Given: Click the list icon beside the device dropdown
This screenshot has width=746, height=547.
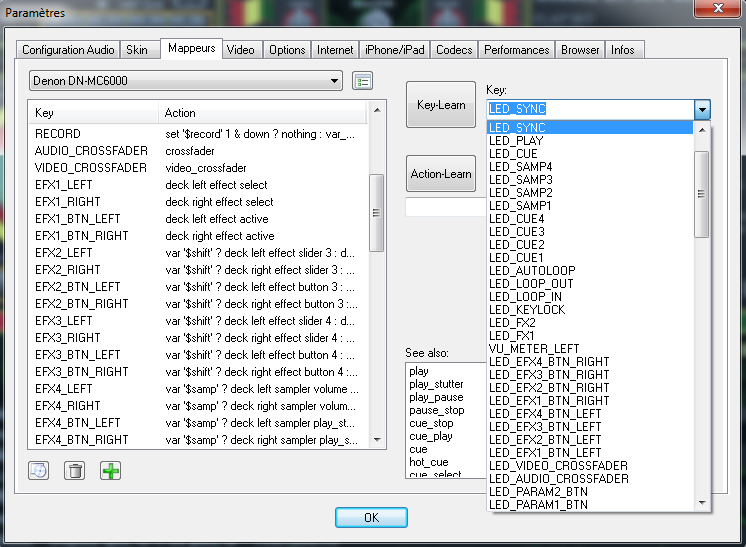Looking at the screenshot, I should tap(363, 81).
